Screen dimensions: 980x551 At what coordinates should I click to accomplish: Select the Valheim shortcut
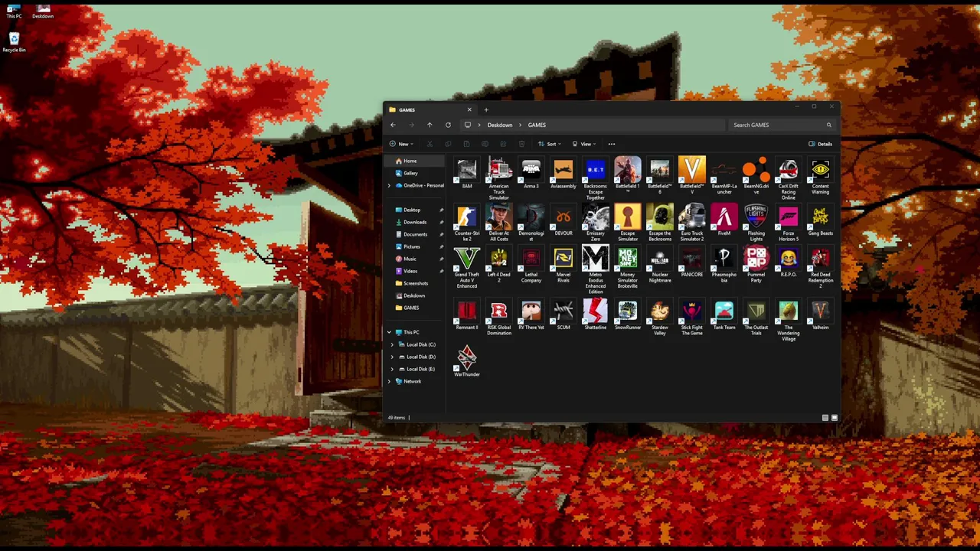(821, 314)
